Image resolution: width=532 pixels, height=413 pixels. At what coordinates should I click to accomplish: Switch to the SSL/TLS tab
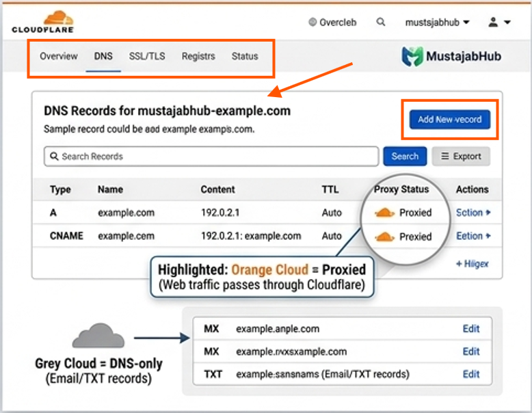point(147,56)
